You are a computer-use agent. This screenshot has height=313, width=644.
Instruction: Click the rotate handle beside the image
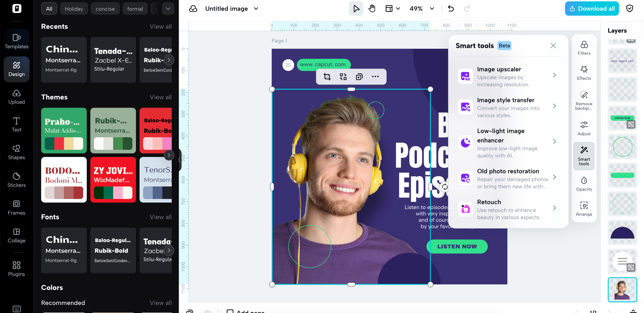pos(445,186)
